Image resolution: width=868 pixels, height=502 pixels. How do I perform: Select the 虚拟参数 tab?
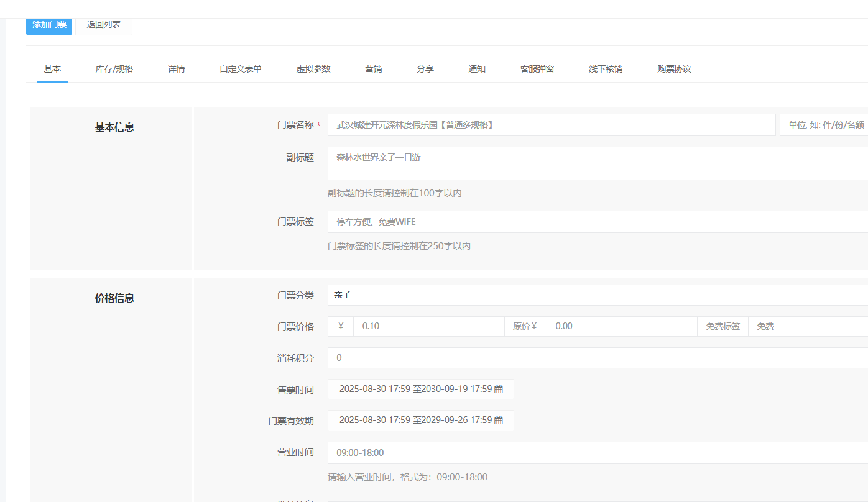[x=313, y=69]
